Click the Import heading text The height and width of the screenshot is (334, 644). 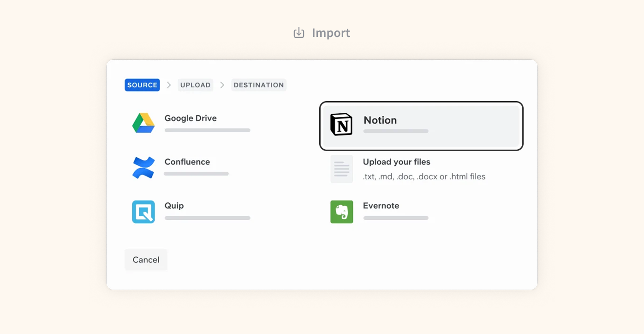pyautogui.click(x=331, y=33)
